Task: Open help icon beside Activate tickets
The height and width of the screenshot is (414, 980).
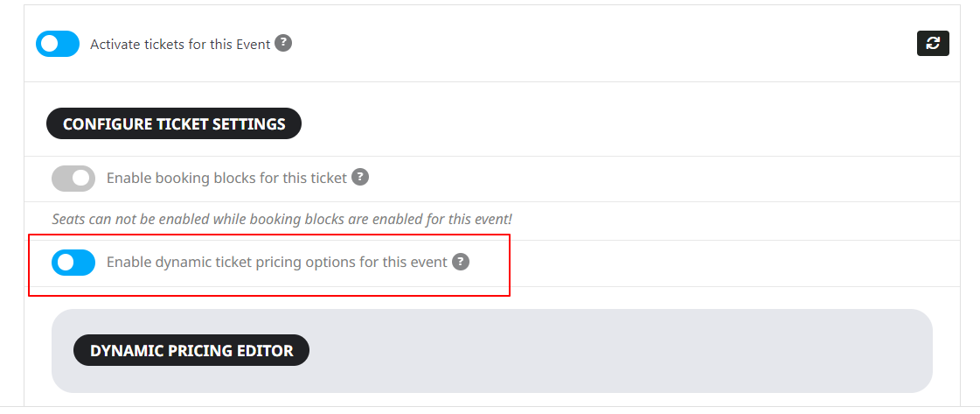Action: pos(283,43)
